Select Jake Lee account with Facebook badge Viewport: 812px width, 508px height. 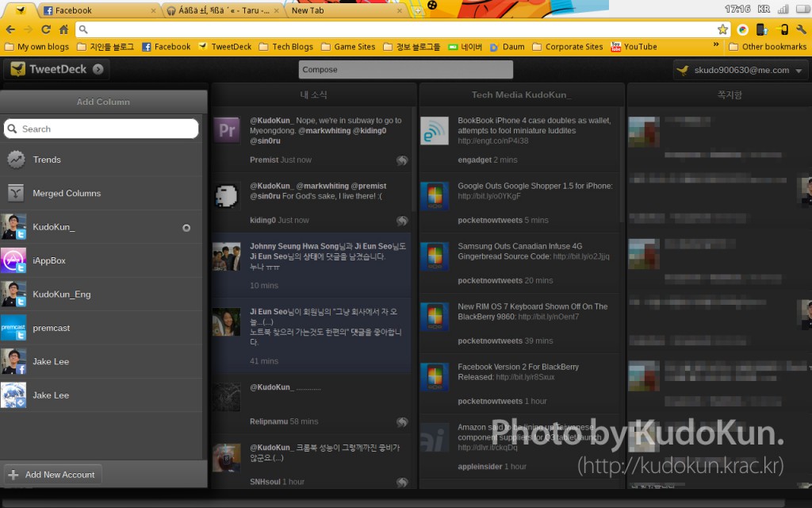(x=101, y=361)
